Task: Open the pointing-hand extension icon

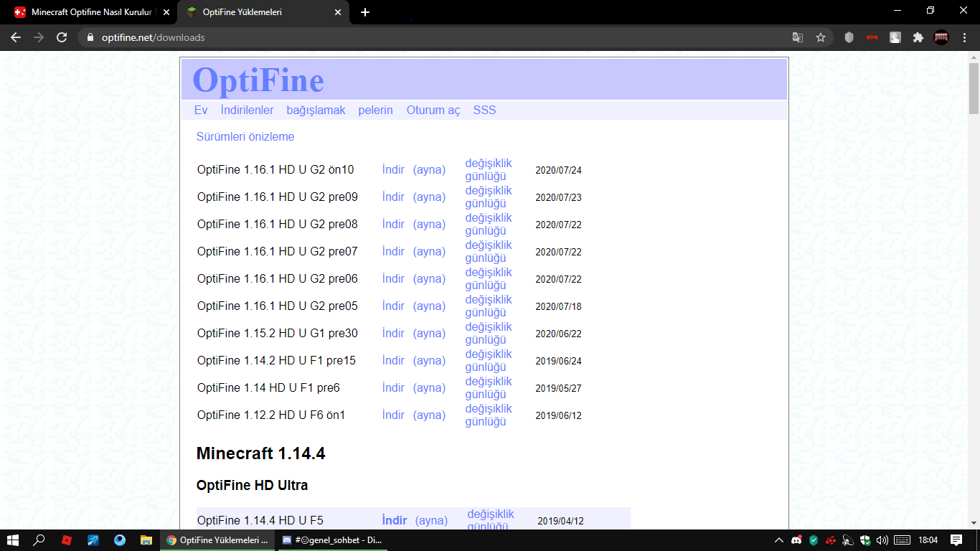Action: (x=895, y=37)
